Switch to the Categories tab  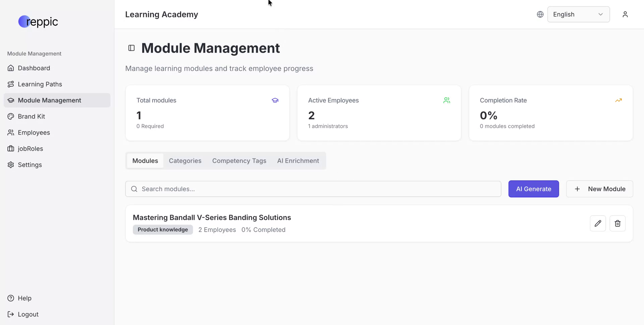tap(185, 161)
